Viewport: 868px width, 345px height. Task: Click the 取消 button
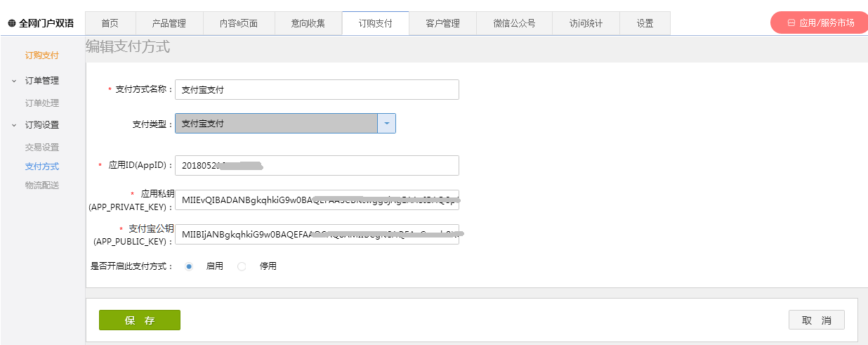[816, 320]
